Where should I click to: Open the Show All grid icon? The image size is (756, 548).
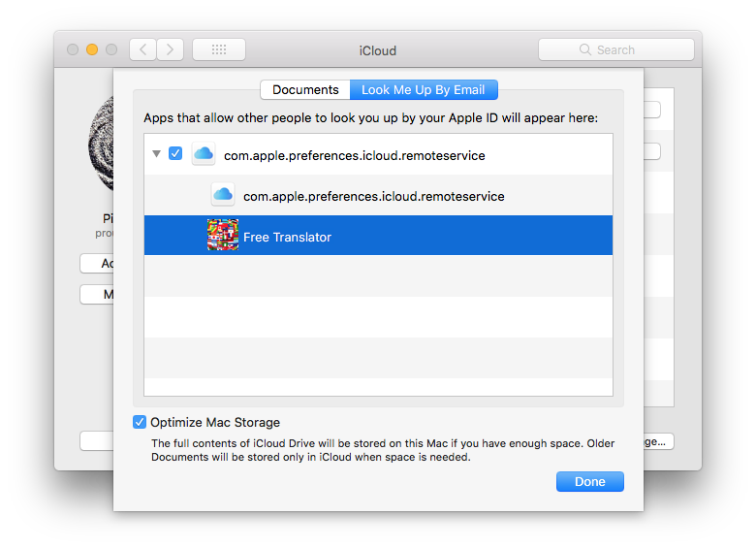click(x=219, y=49)
